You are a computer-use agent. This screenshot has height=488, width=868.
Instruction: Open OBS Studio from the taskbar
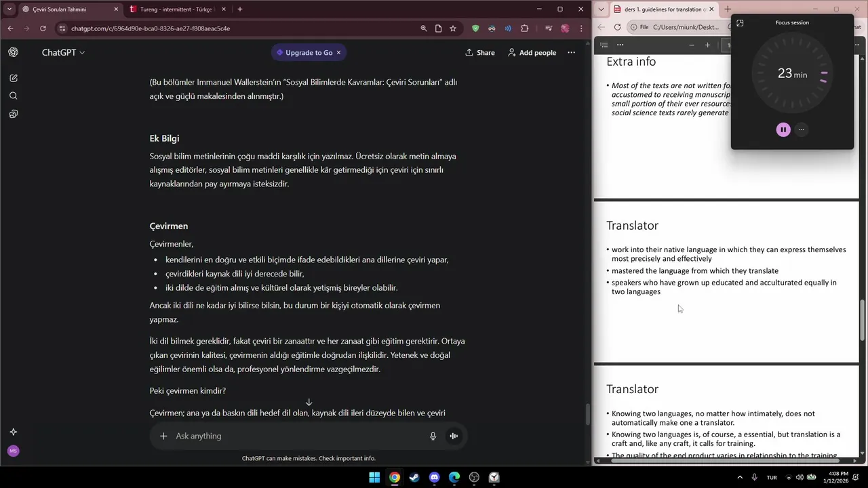pyautogui.click(x=475, y=477)
